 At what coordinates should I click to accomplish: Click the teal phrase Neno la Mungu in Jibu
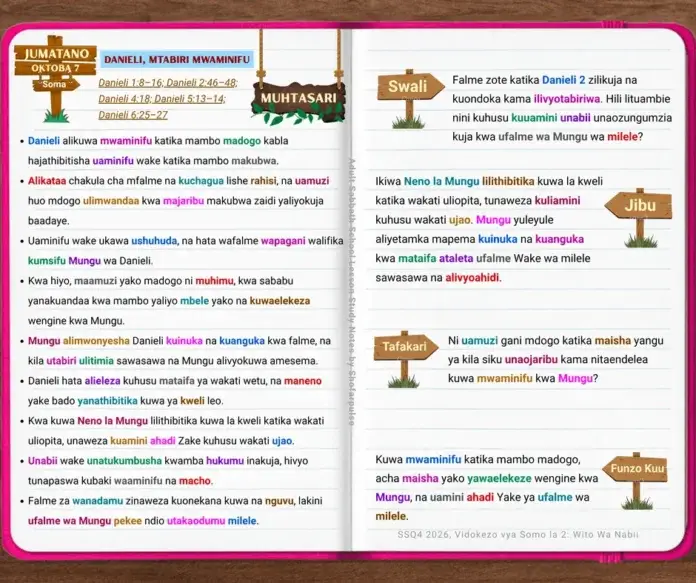pos(441,181)
